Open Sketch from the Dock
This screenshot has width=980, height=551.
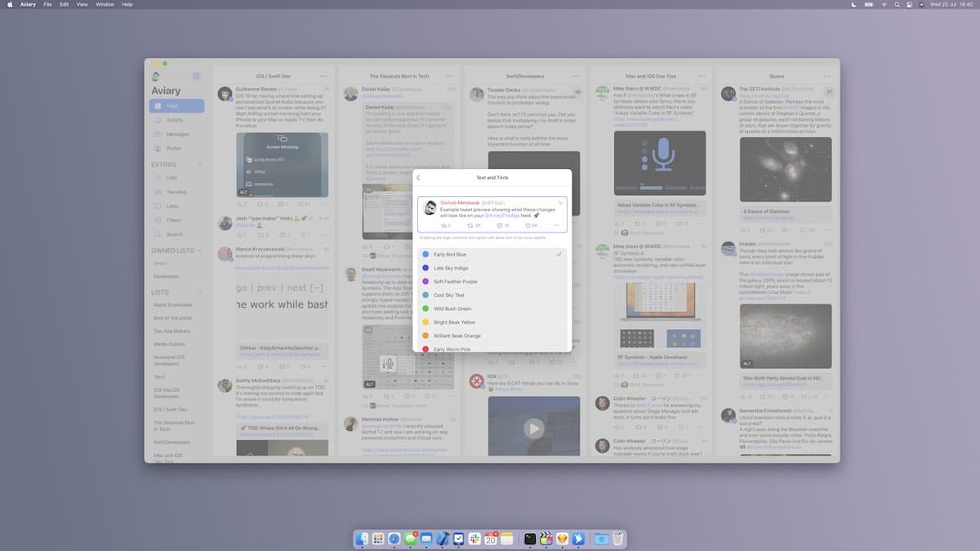pos(563,539)
